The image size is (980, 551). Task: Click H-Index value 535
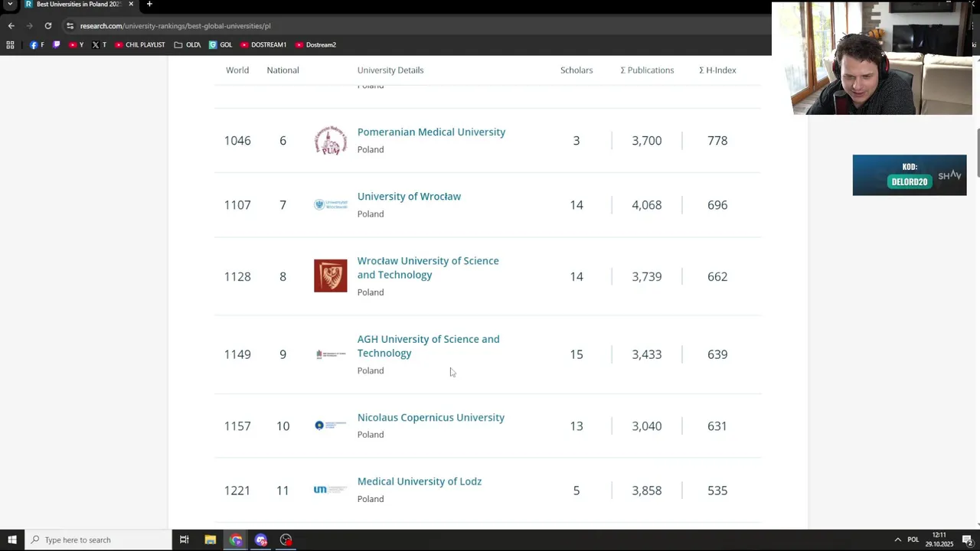717,491
